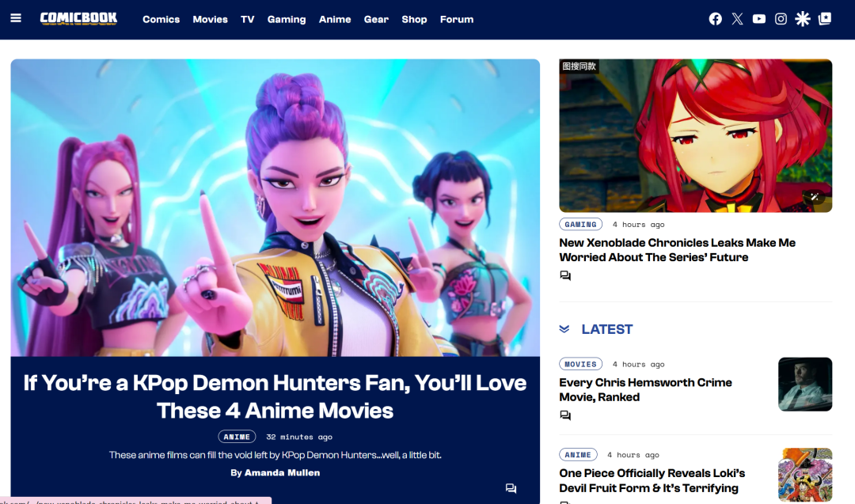Open the Movies menu

(210, 20)
